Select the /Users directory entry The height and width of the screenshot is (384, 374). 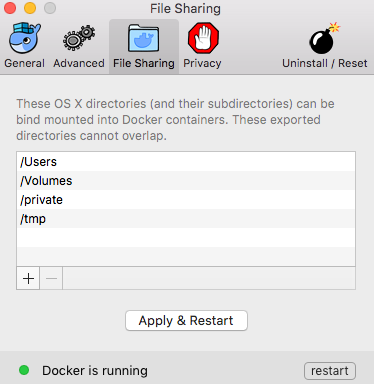click(186, 162)
